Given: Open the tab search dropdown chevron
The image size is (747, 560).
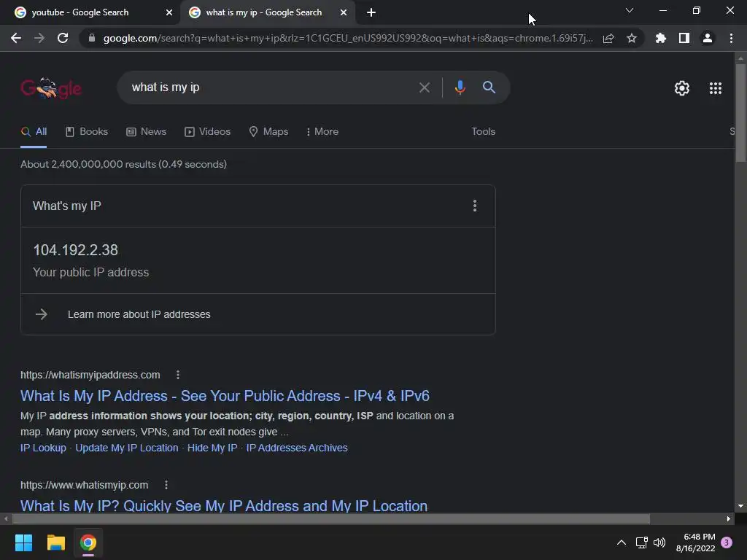Looking at the screenshot, I should [630, 10].
